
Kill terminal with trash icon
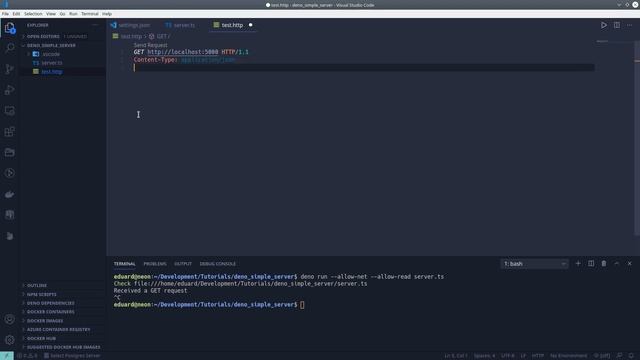pos(604,264)
